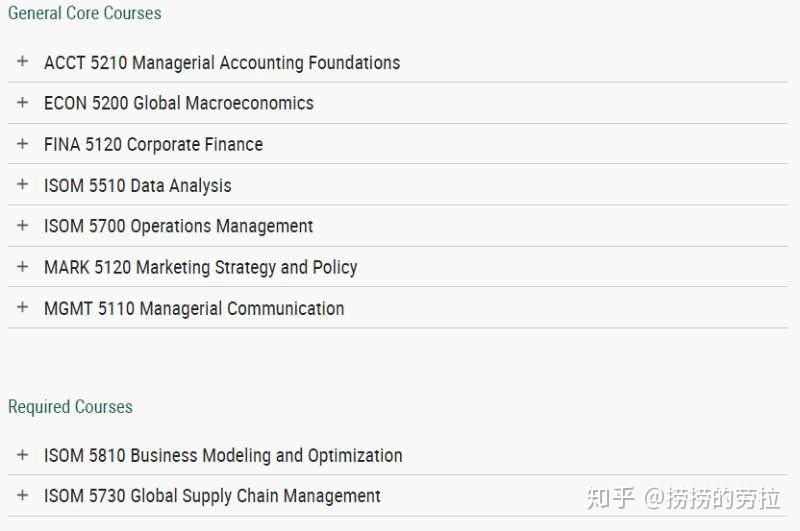
Task: Click FINA 5120 Corporate Finance title
Action: coord(153,144)
